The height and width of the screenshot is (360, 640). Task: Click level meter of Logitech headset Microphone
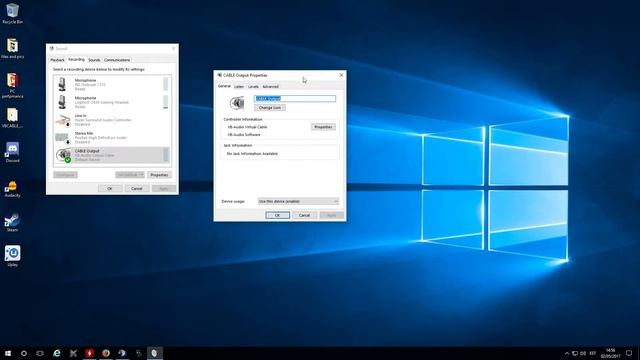coord(166,102)
